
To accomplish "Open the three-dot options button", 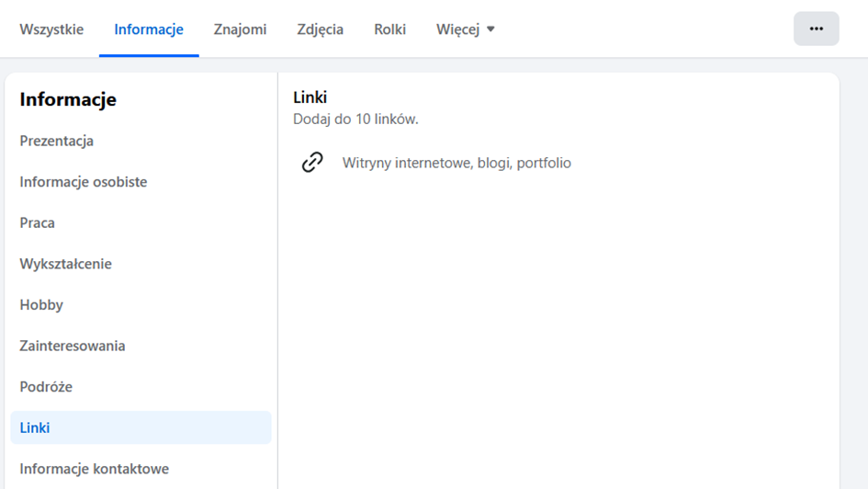I will pos(816,28).
